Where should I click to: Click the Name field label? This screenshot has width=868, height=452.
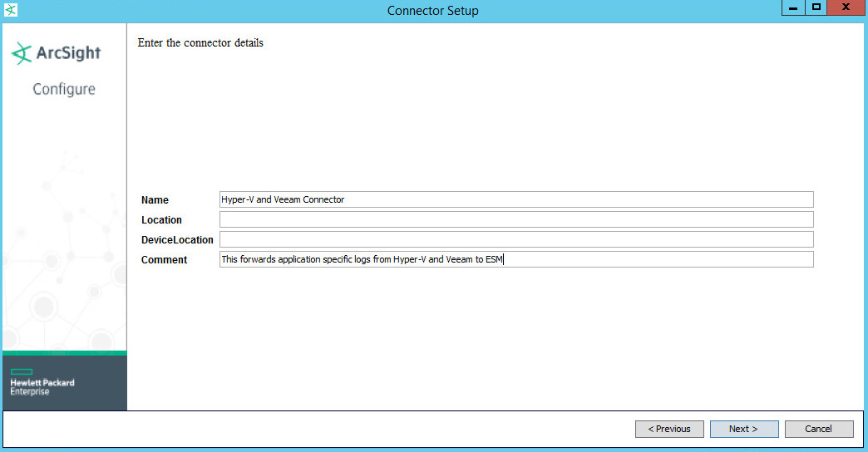click(x=155, y=200)
